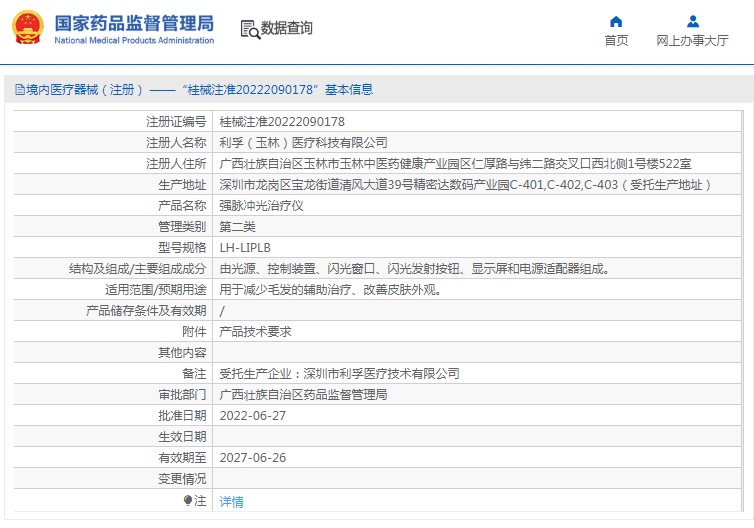Viewport: 754px width, 528px height.
Task: Click 广西壮族自治区药品监督管理局 approval department
Action: point(303,395)
